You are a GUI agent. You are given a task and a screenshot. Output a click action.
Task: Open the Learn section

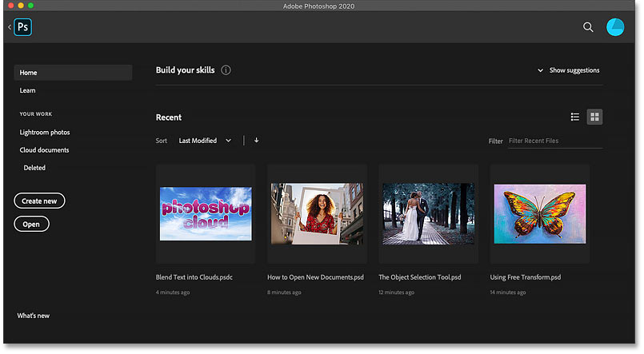pos(27,90)
